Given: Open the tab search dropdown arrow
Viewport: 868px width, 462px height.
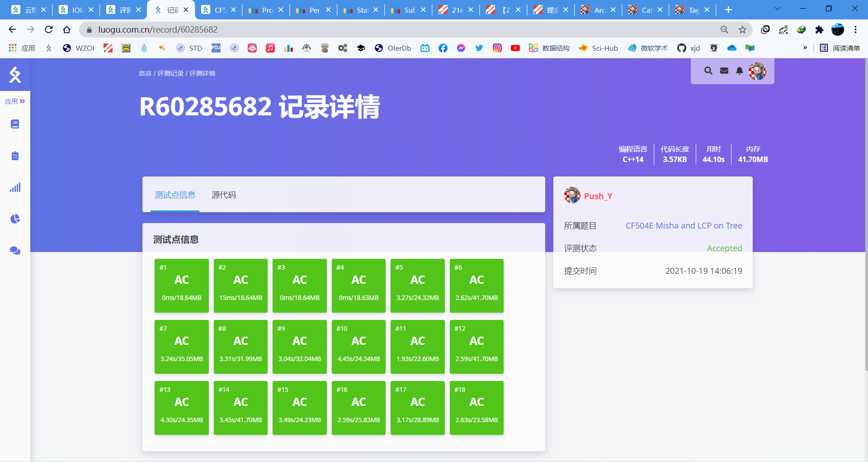Looking at the screenshot, I should click(x=777, y=9).
